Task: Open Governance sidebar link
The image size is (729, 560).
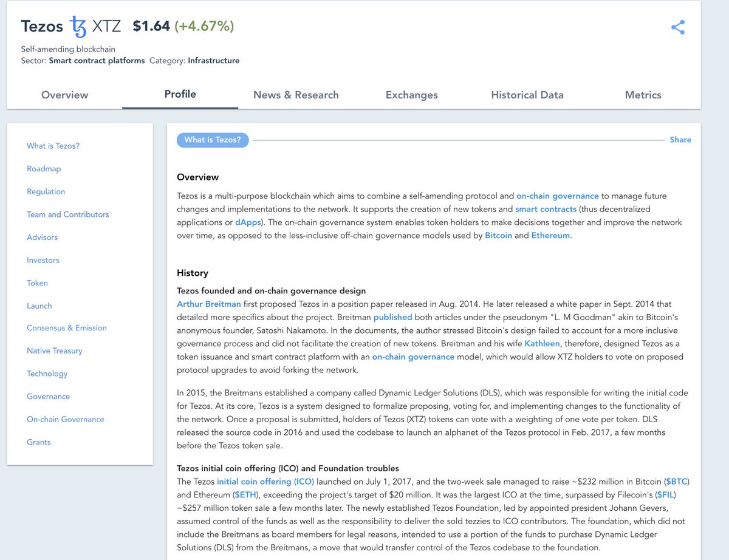Action: pos(49,397)
